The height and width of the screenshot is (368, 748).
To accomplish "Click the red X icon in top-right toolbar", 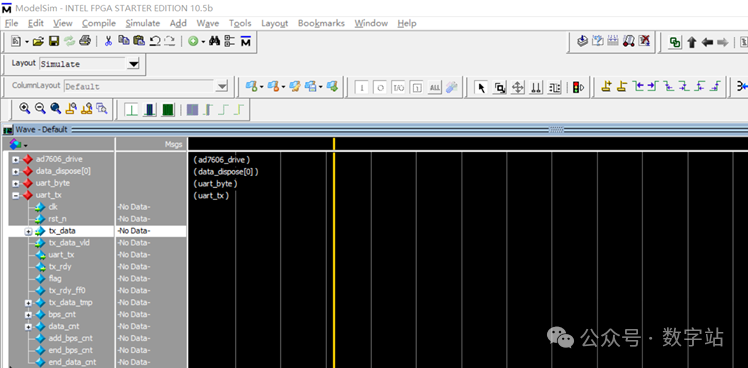I will click(x=644, y=41).
